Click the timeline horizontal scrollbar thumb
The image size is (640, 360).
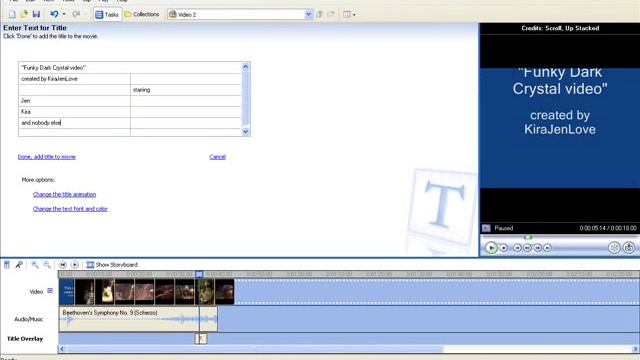click(x=254, y=349)
